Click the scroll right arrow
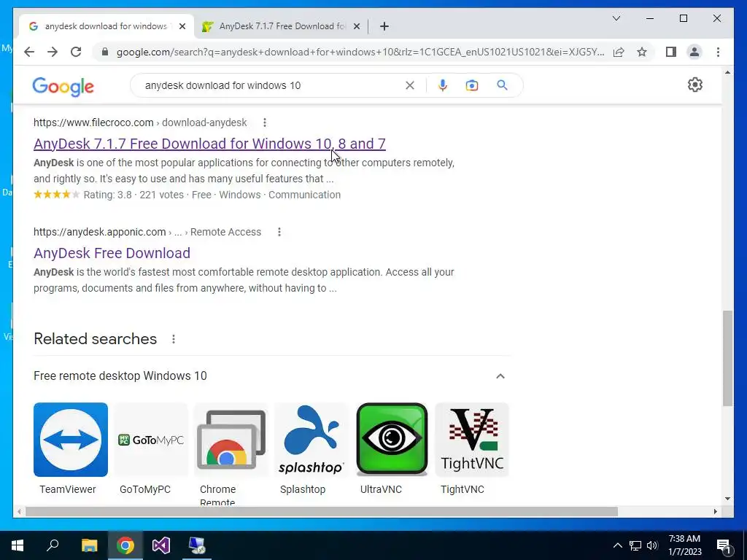The image size is (747, 560). click(x=715, y=511)
